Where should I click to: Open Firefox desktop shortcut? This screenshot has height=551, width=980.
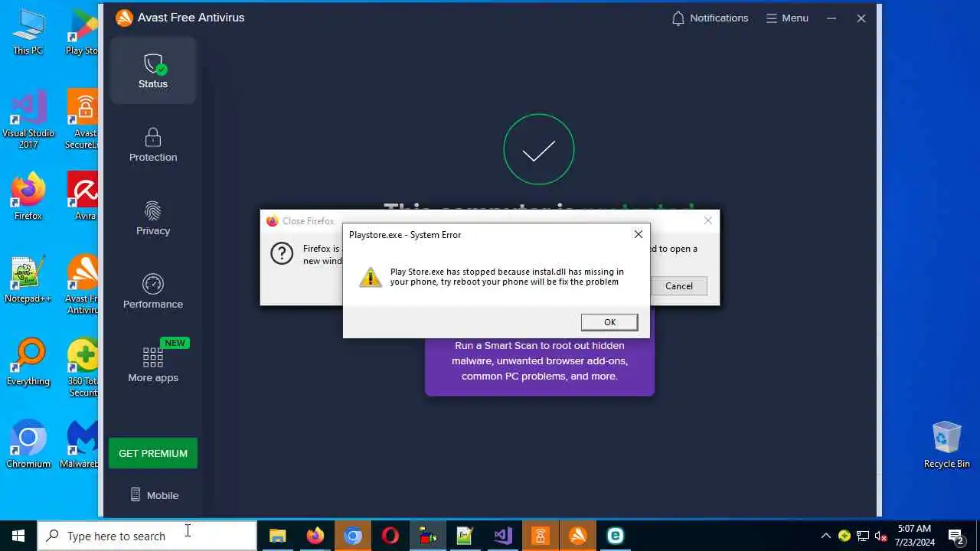(x=28, y=197)
